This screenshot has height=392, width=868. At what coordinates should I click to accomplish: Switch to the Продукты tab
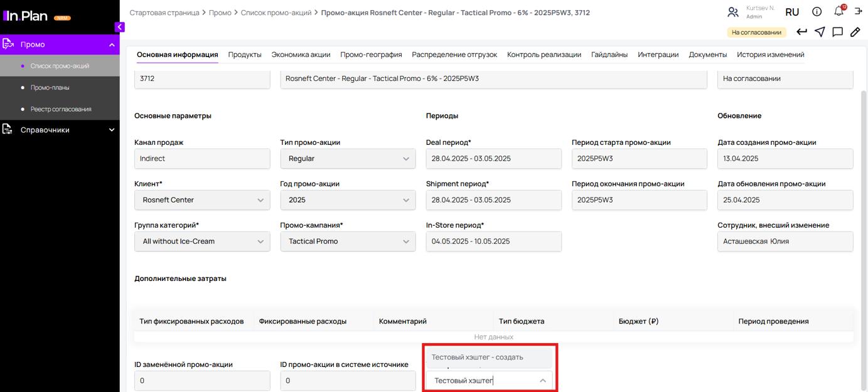245,55
